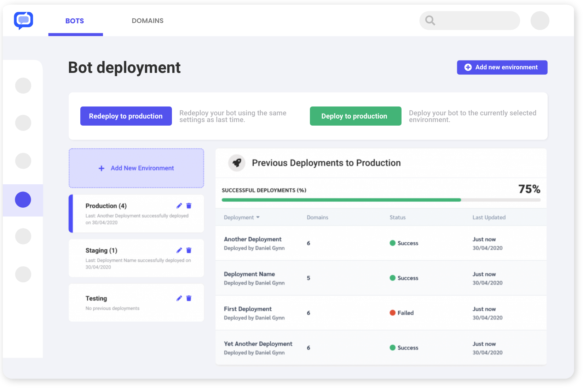Image resolution: width=583 pixels, height=392 pixels.
Task: Open the DOMAINS tab
Action: 148,21
